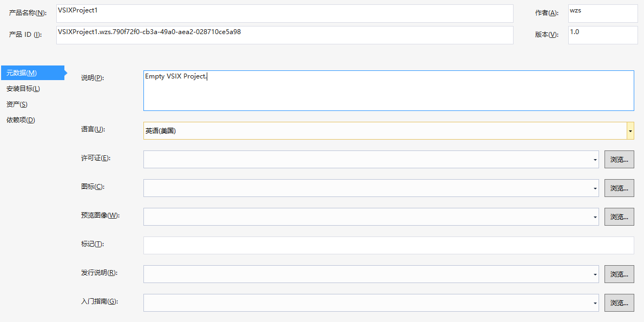Click the 作者 text box

click(603, 14)
